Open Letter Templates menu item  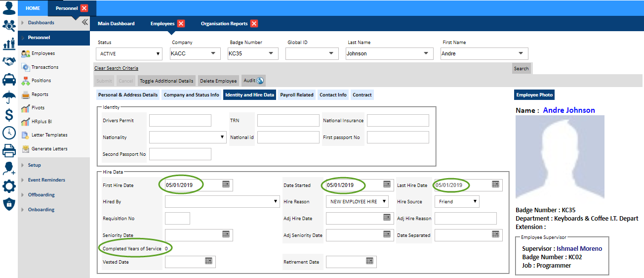[44, 135]
